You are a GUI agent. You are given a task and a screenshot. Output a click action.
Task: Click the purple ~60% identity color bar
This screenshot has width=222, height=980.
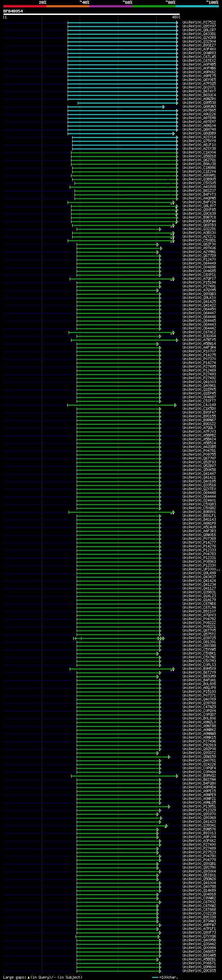(x=111, y=6)
